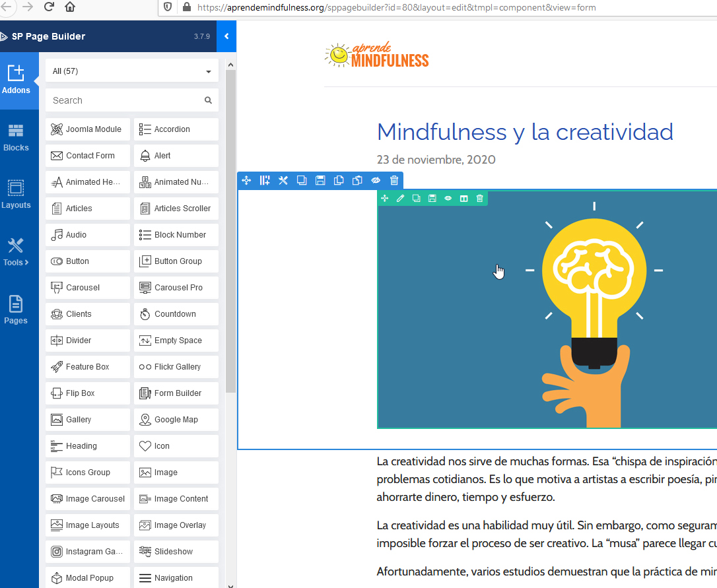
Task: Delete the image addon via green trash icon
Action: point(480,199)
